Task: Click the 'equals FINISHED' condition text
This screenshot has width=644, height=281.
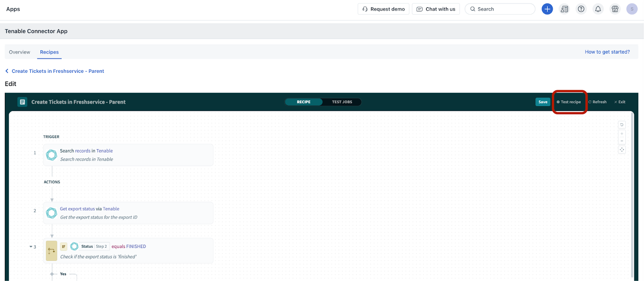Action: 129,246
